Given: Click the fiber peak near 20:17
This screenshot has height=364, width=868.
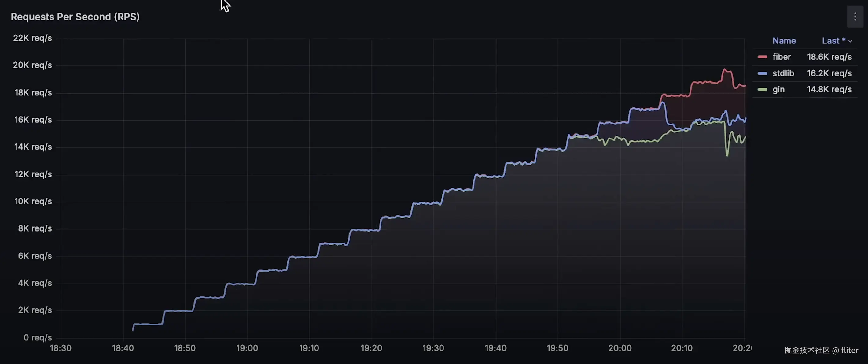Looking at the screenshot, I should coord(725,69).
